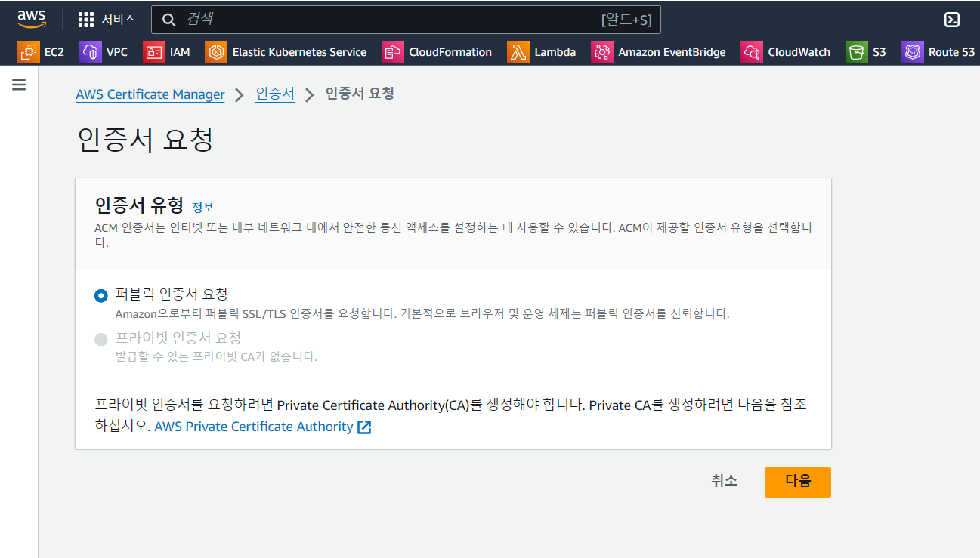Click the VPC service icon

point(91,52)
